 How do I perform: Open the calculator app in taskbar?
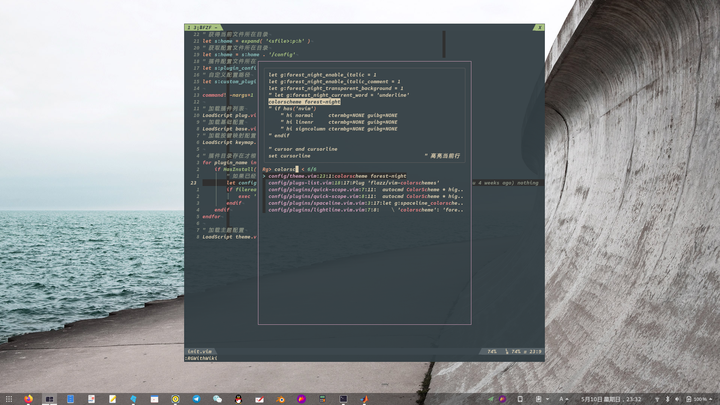(322, 399)
